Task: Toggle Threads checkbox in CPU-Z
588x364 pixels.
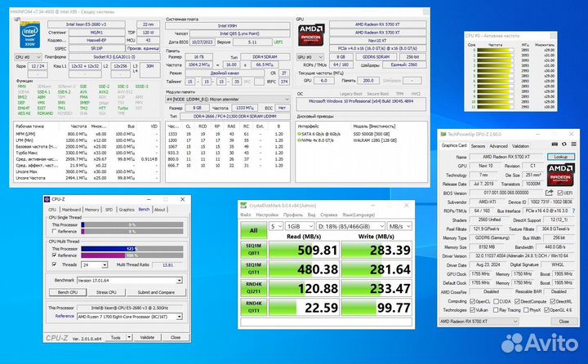Action: pos(55,264)
